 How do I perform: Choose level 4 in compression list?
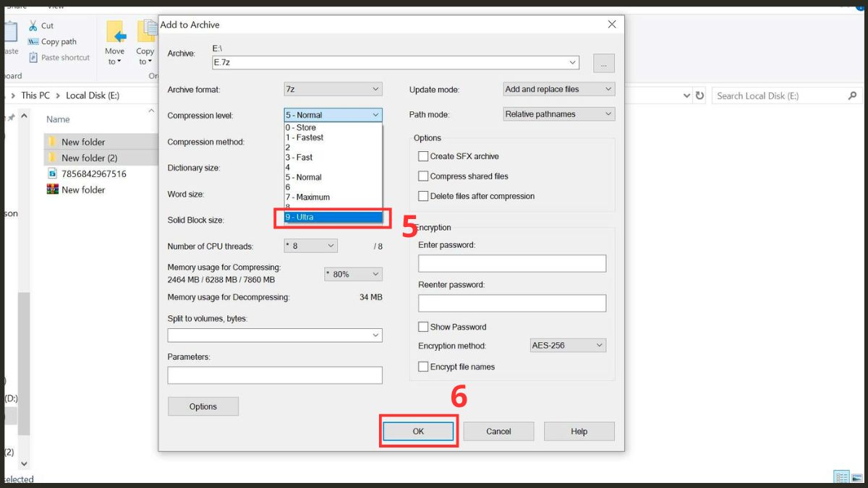[x=333, y=167]
